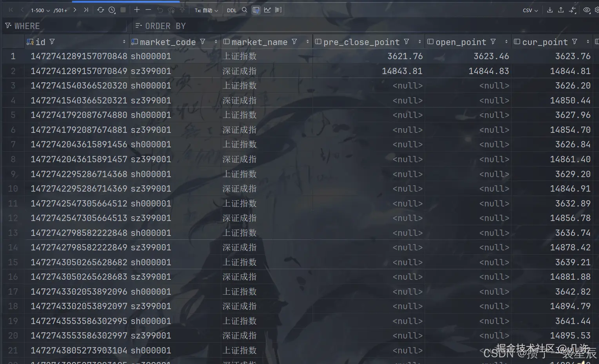Open filter on the open_point column

pyautogui.click(x=493, y=42)
